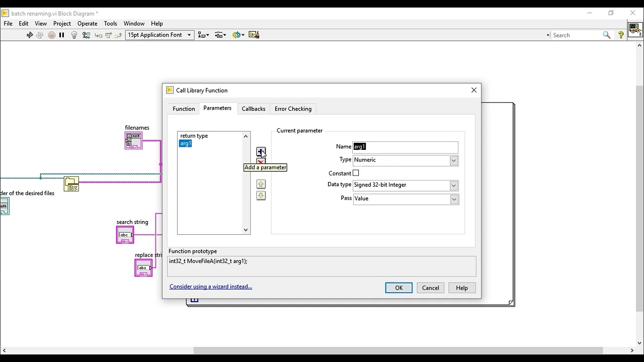Click the Cancel button
Image resolution: width=644 pixels, height=362 pixels.
click(431, 288)
